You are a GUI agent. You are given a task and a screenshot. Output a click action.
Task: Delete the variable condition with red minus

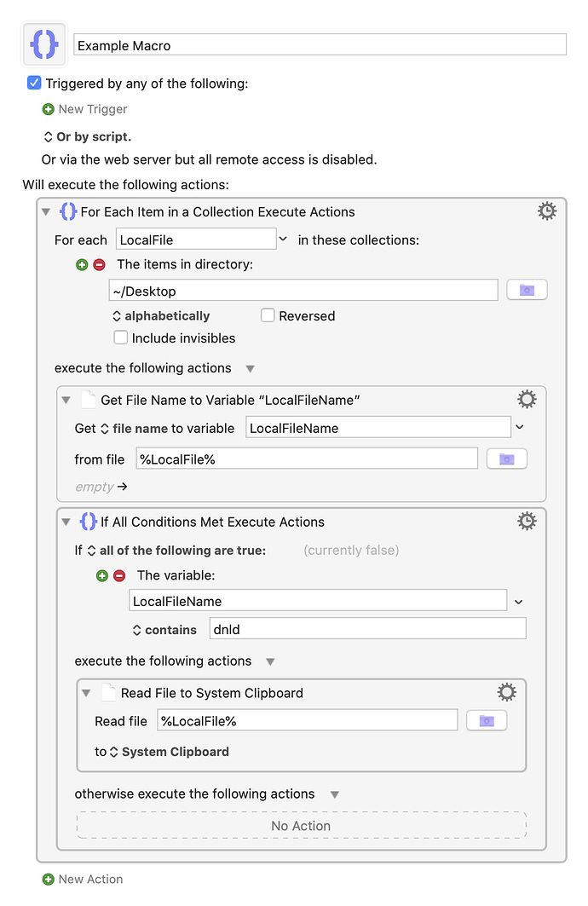coord(119,575)
